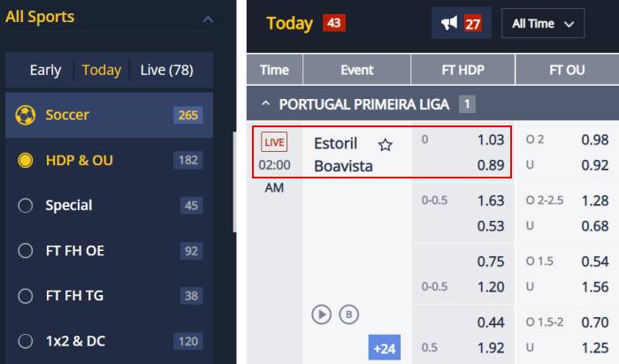Select the 1x2 & DC radio option
Viewport: 619px width, 364px height.
click(26, 341)
